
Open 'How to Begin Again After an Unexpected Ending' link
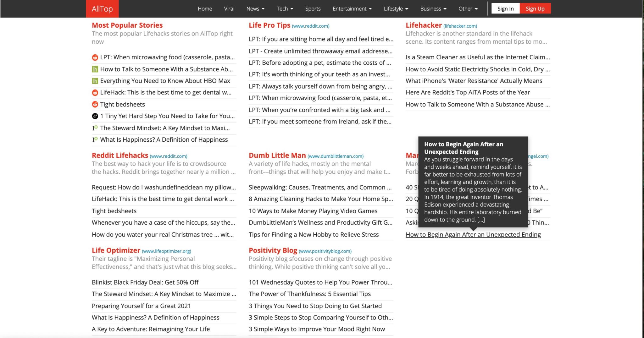tap(473, 235)
